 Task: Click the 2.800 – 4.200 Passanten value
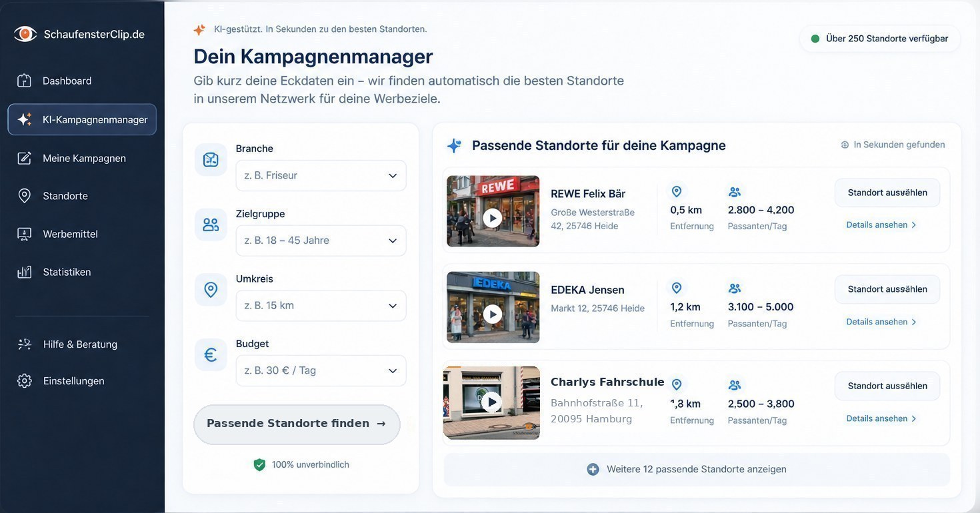[x=761, y=210]
